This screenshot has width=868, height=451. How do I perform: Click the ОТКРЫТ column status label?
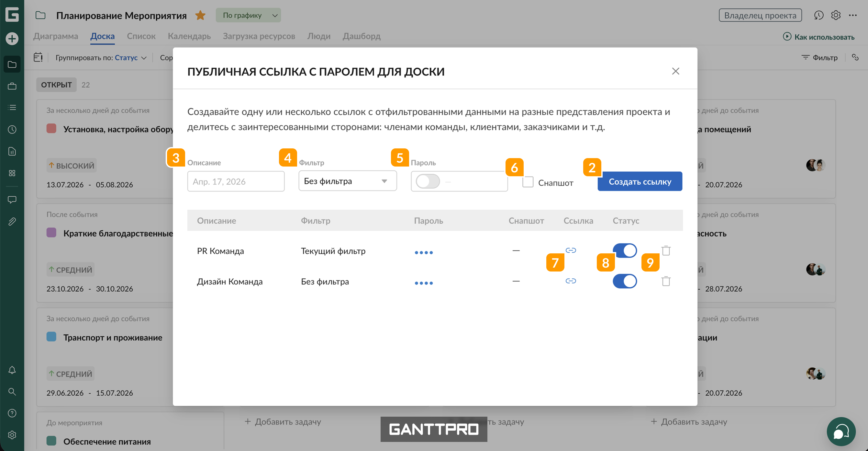56,85
